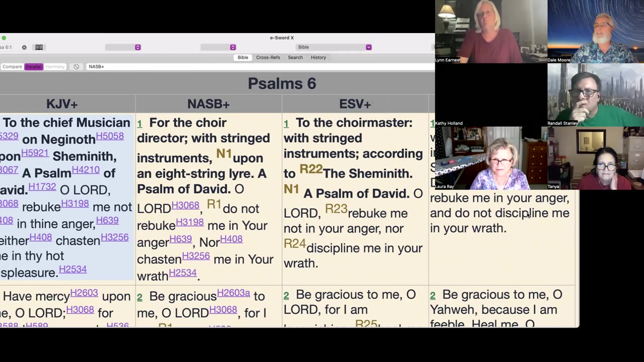This screenshot has height=362, width=644.
Task: Select NASB+ verse 2 number
Action: click(140, 298)
